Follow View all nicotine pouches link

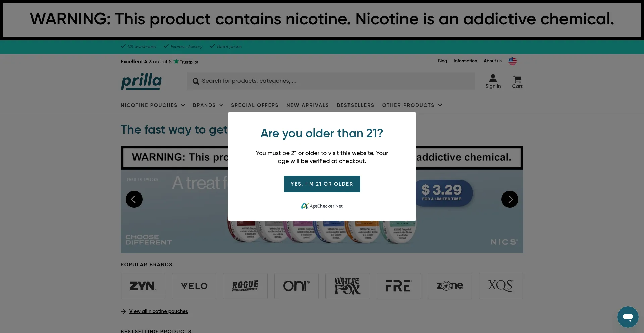coord(159,311)
